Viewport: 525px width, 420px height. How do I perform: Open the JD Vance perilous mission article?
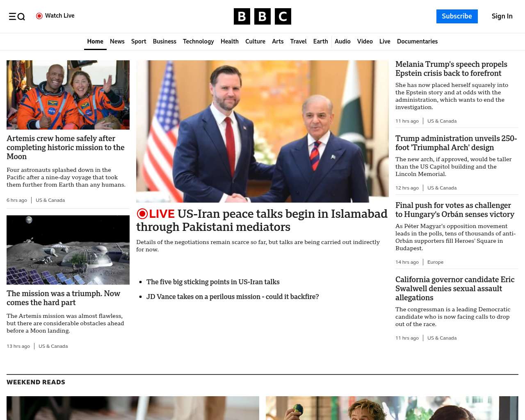[x=233, y=297]
